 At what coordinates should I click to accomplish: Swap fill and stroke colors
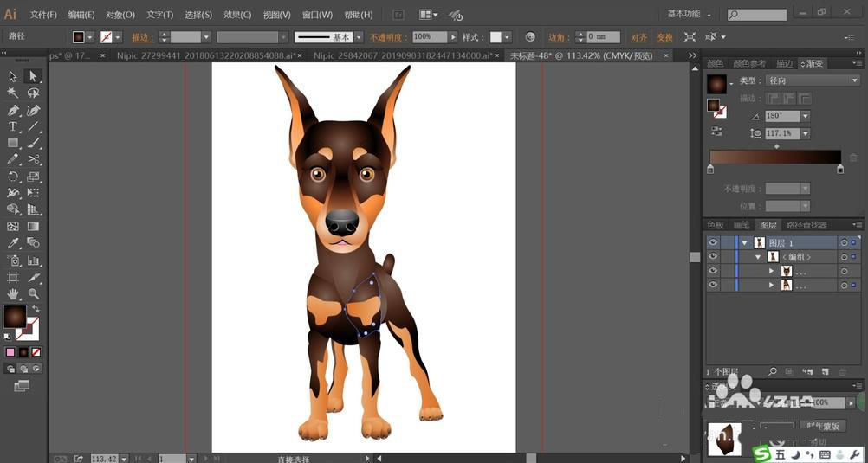click(36, 309)
